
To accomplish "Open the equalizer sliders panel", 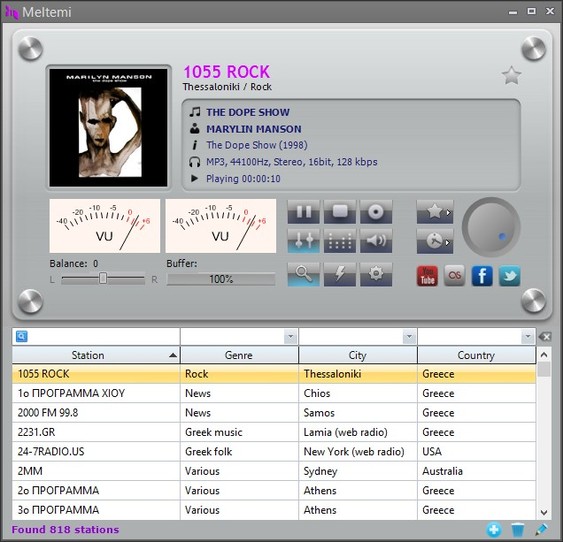I will coord(303,241).
